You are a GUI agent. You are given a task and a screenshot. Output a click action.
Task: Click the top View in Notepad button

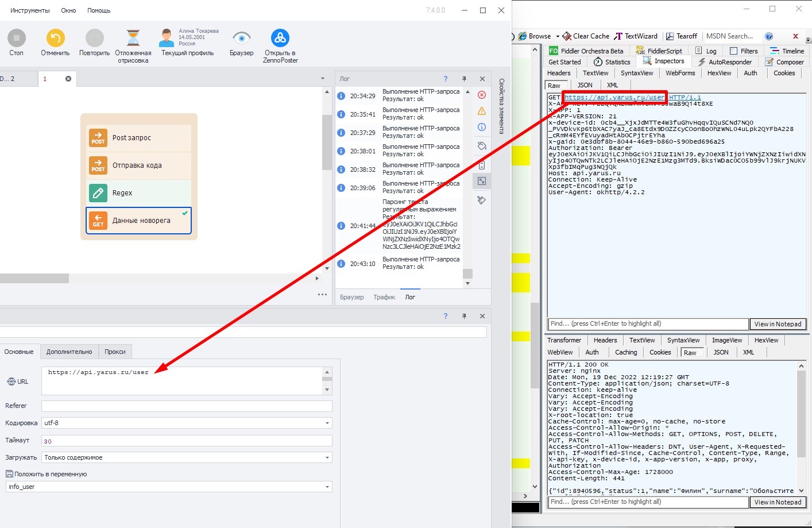tap(778, 324)
